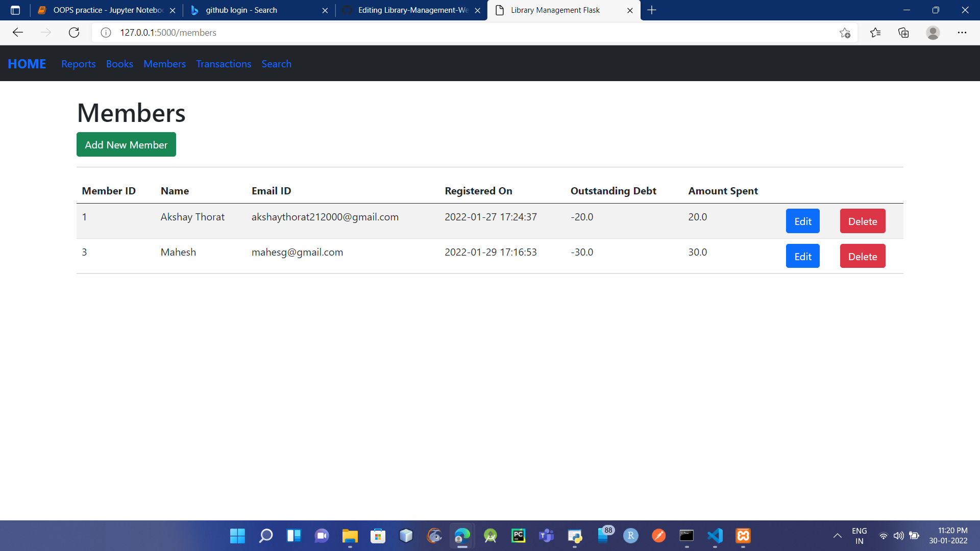Open Microsoft Teams from the taskbar

click(x=547, y=536)
